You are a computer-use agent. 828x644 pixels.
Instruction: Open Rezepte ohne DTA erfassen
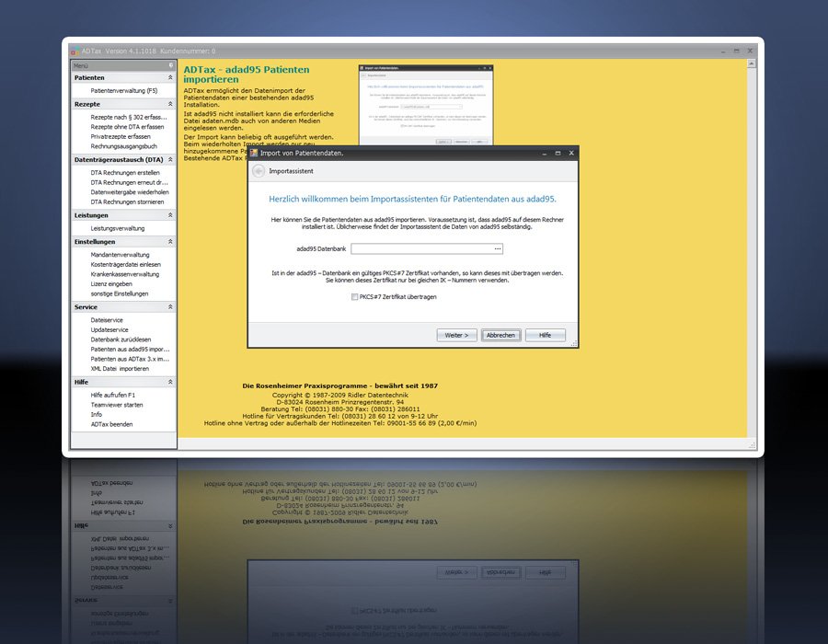pos(127,127)
